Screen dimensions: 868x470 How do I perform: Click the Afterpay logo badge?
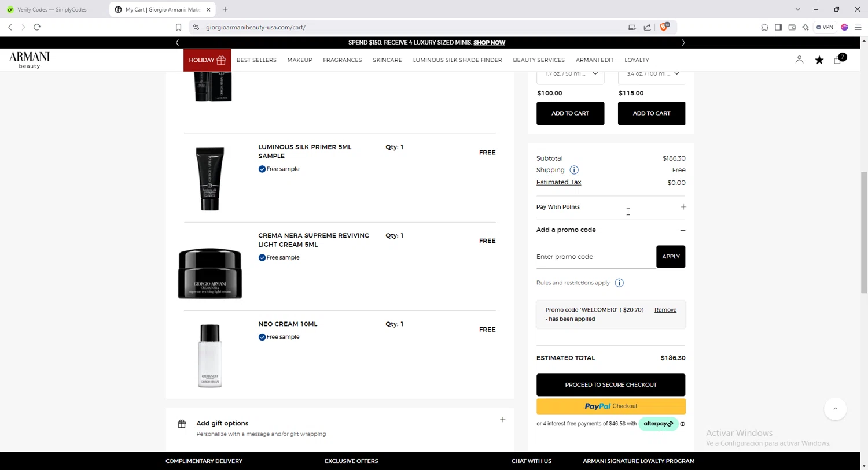(658, 424)
